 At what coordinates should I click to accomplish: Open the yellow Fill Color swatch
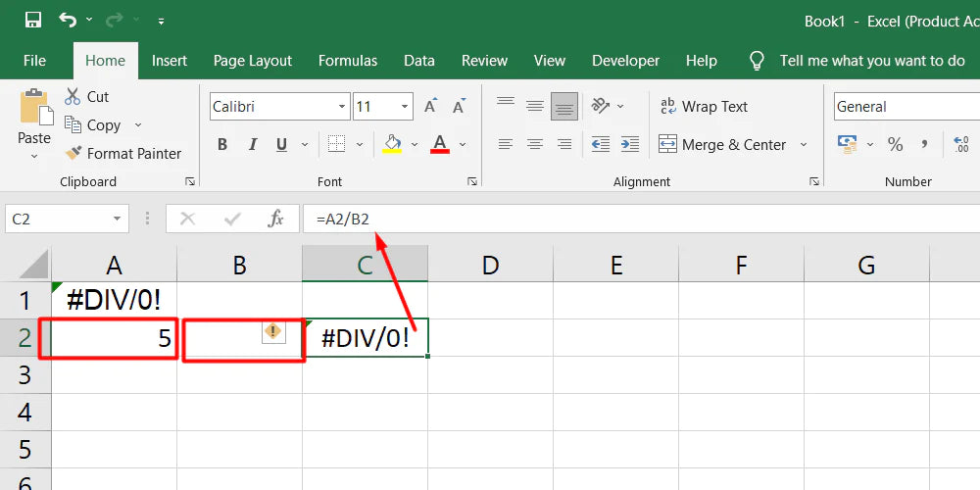point(393,144)
